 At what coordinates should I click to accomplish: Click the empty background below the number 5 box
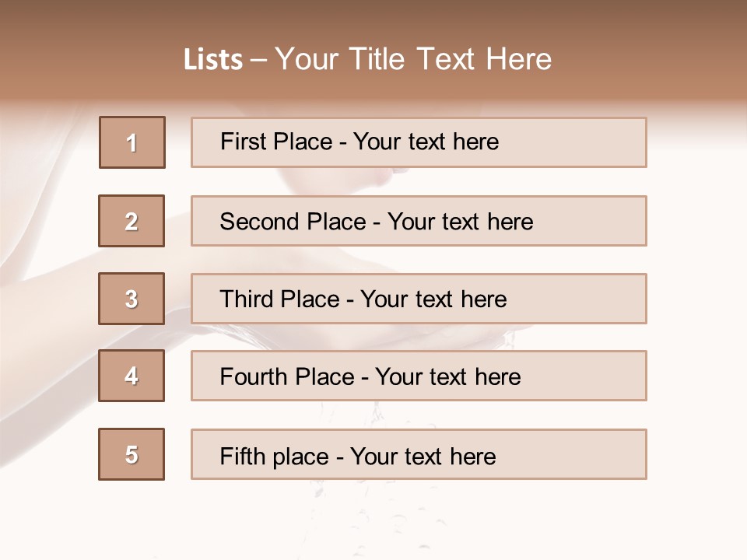click(x=132, y=521)
